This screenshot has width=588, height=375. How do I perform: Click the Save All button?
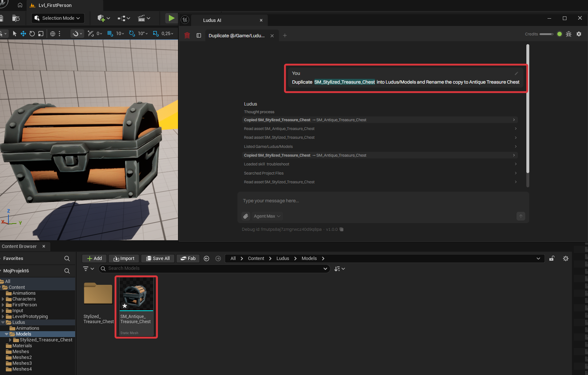pyautogui.click(x=158, y=259)
